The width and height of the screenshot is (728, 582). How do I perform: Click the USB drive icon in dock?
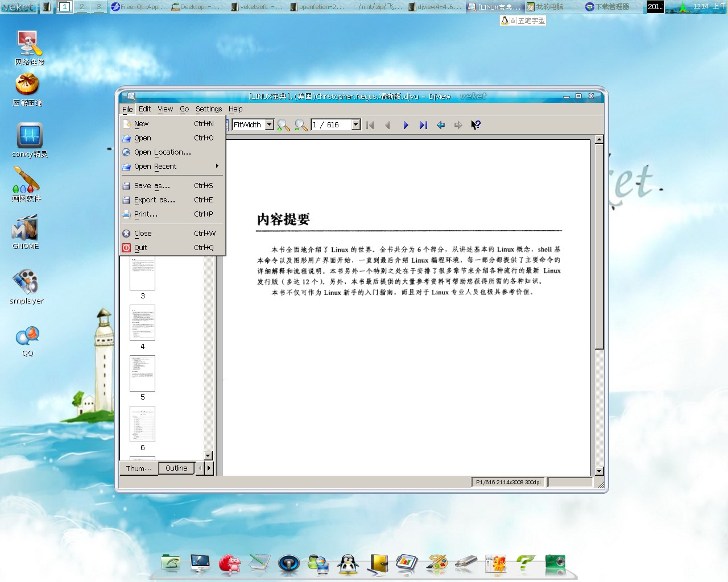click(x=466, y=563)
